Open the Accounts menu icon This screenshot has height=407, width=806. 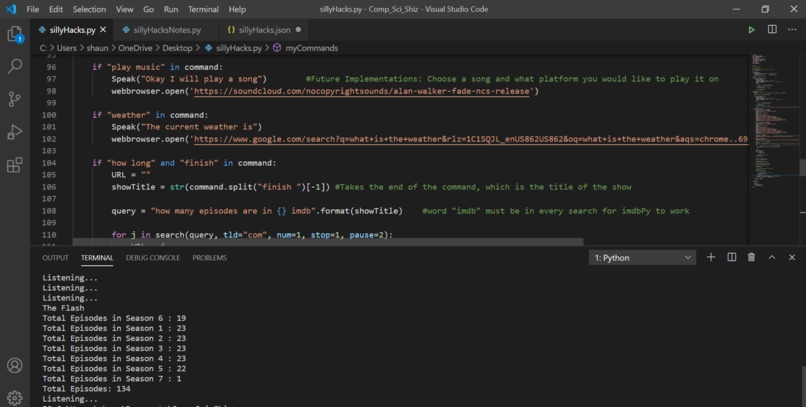tap(15, 365)
